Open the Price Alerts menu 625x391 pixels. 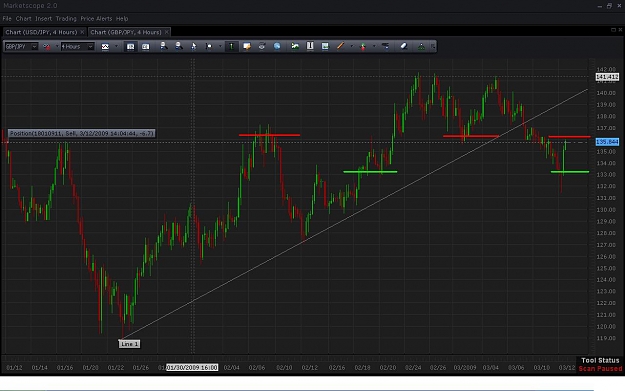pos(96,19)
